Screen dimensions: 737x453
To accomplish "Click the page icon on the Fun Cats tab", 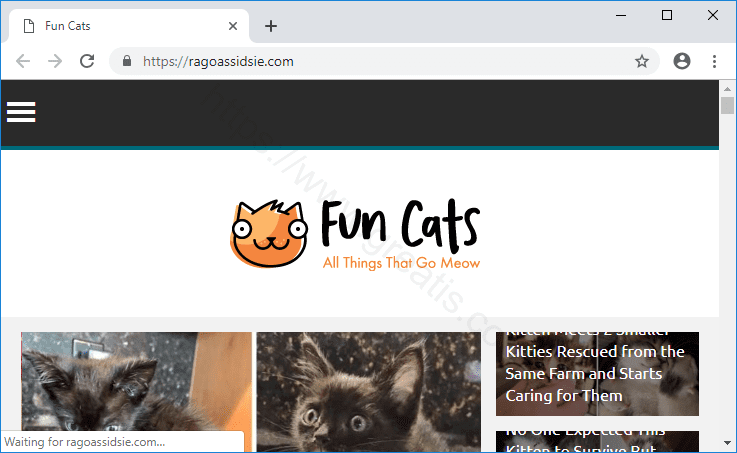I will click(29, 26).
